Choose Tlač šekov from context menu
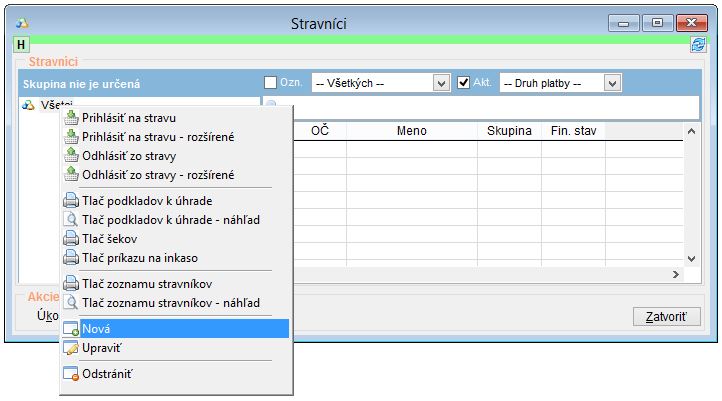This screenshot has height=401, width=722. coord(109,238)
